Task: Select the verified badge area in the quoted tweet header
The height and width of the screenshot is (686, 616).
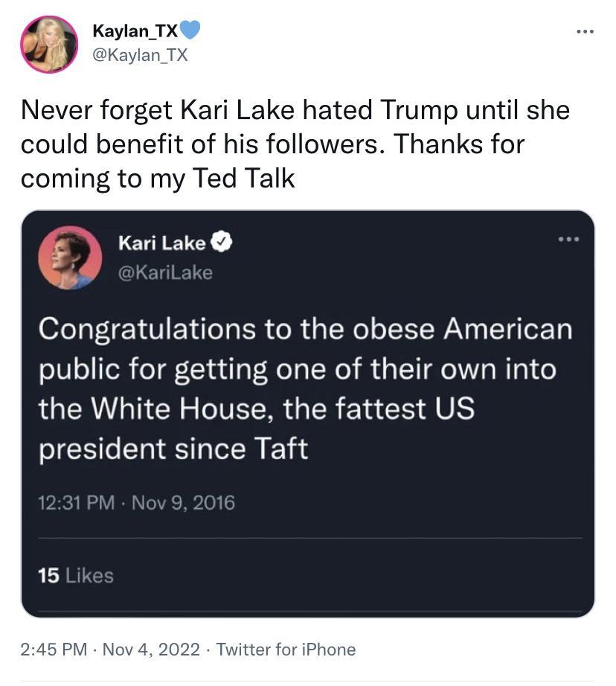Action: coord(221,241)
